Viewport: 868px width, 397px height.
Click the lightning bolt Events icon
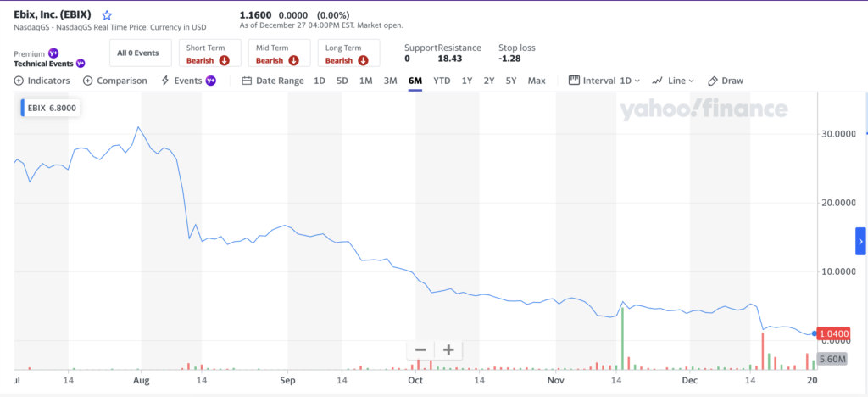tap(165, 81)
